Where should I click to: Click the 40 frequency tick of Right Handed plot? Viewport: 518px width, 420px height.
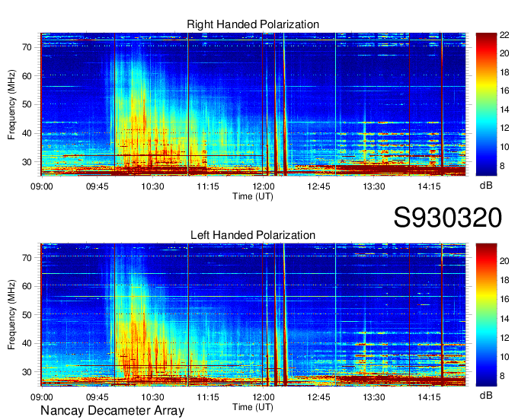point(27,134)
